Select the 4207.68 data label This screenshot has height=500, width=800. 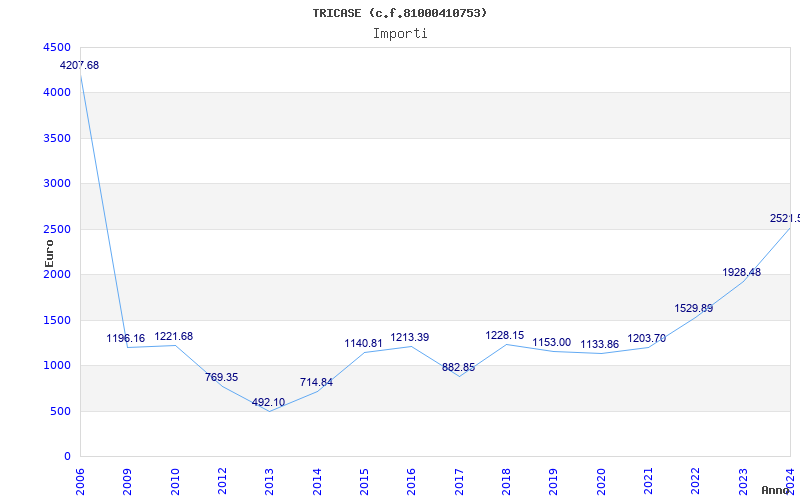(79, 65)
